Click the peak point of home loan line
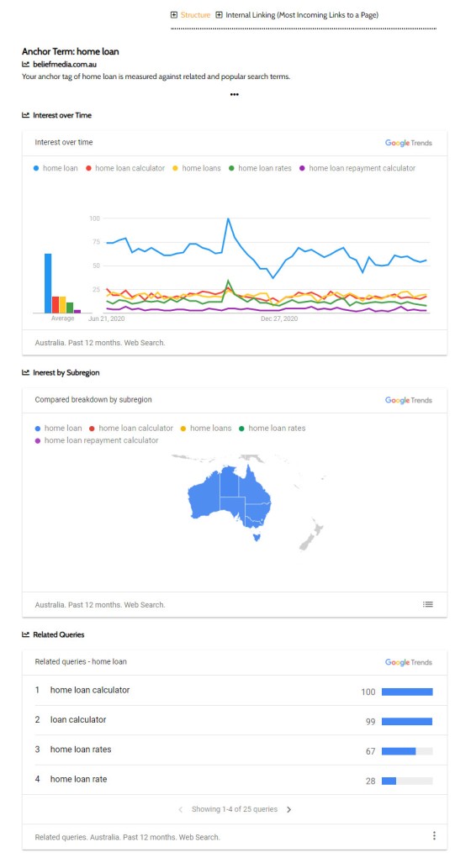Viewport: 471px width, 868px height. [x=228, y=218]
